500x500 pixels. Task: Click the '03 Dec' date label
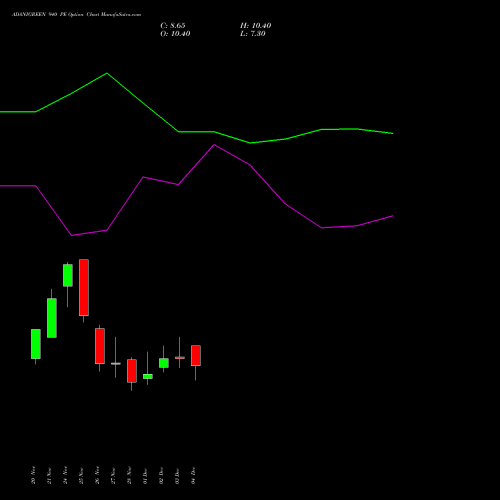pyautogui.click(x=177, y=475)
